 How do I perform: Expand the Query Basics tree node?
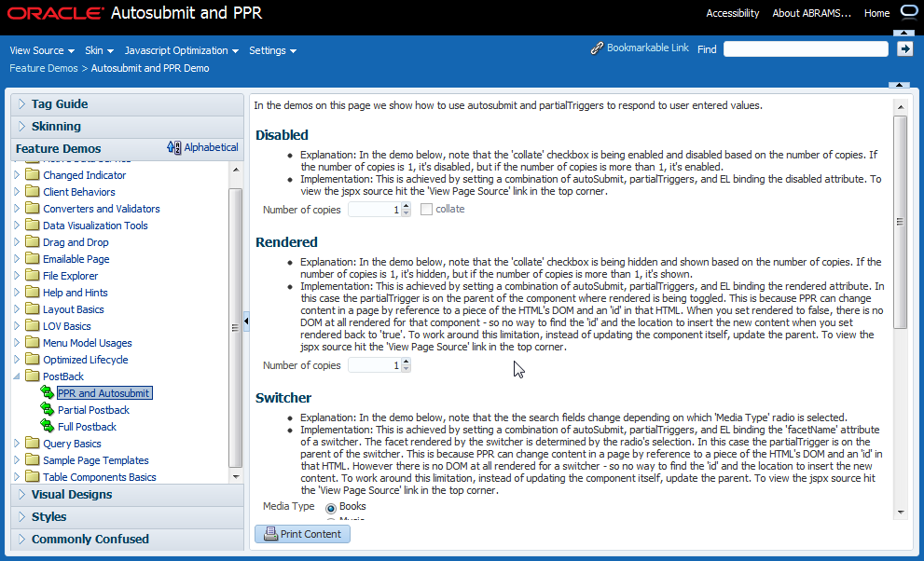[x=17, y=444]
